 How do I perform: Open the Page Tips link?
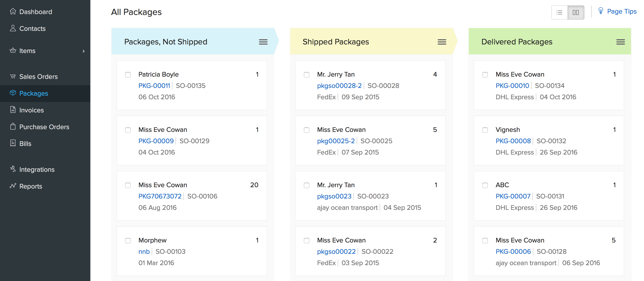tap(621, 12)
